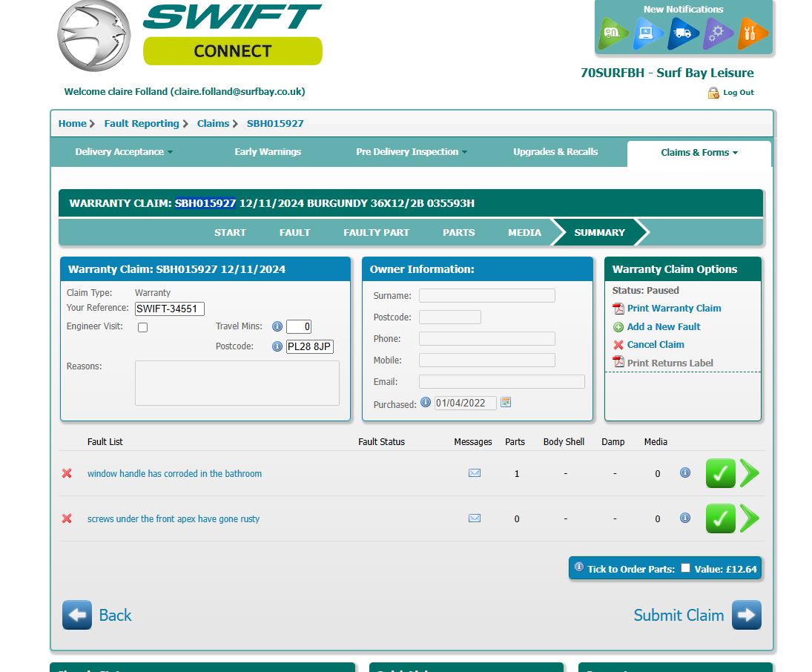Image resolution: width=812 pixels, height=672 pixels.
Task: Click green plus icon for Add a New Fault
Action: tap(618, 327)
